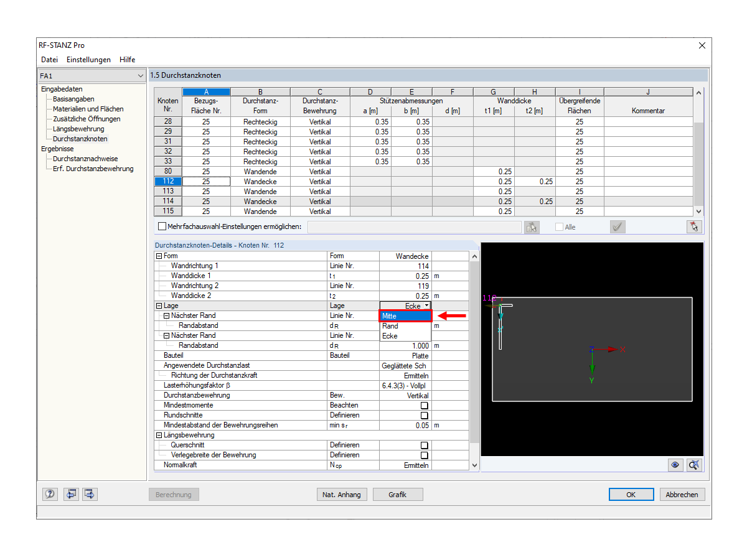747x560 pixels.
Task: Click Lasterhöhungsfaktor value 6.4.3(3) - Vollpl
Action: point(405,385)
